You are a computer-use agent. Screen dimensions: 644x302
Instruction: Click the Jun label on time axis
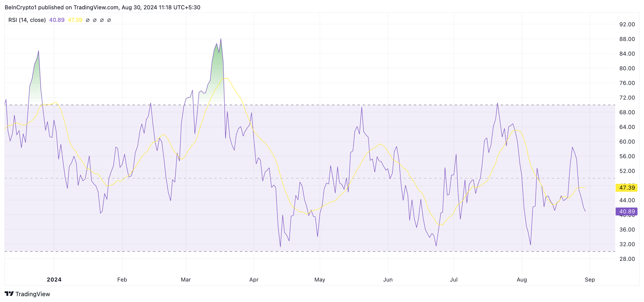(x=388, y=279)
